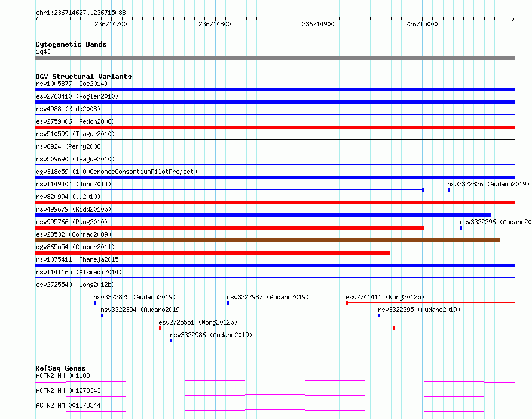Click nsv1141165 (Alsmadi2014) label
The image size is (532, 419).
pyautogui.click(x=79, y=272)
